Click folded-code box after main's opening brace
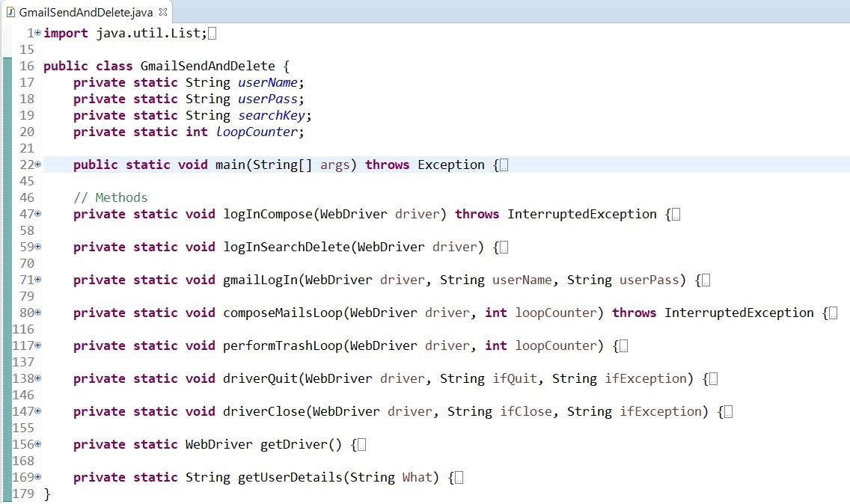850x504 pixels. coord(504,165)
